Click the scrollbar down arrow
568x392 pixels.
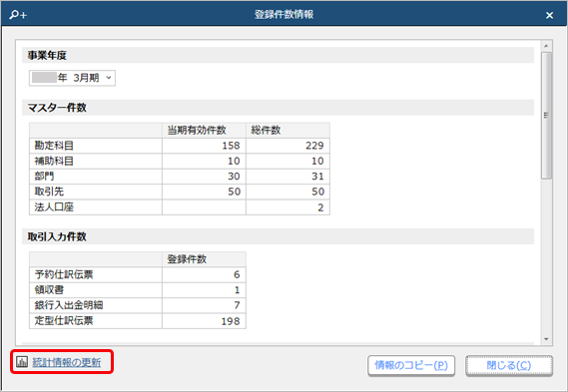(546, 339)
